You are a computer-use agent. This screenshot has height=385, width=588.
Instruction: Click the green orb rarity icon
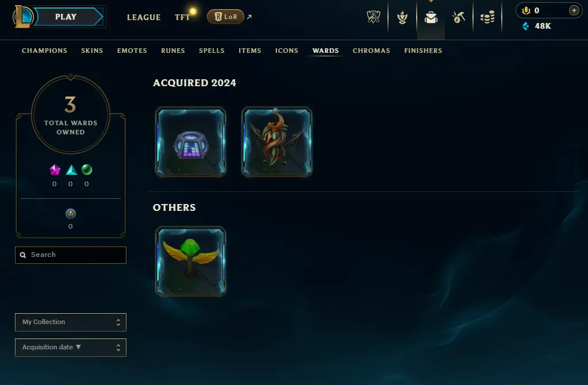87,170
